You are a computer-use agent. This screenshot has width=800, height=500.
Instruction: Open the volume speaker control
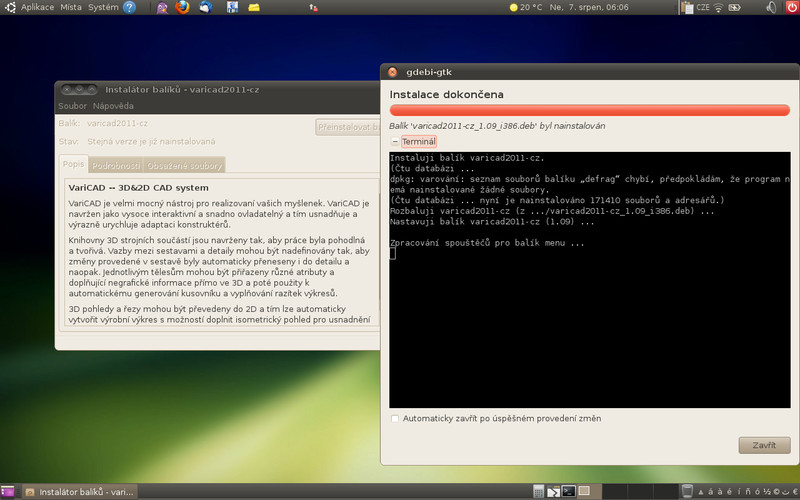tap(771, 7)
